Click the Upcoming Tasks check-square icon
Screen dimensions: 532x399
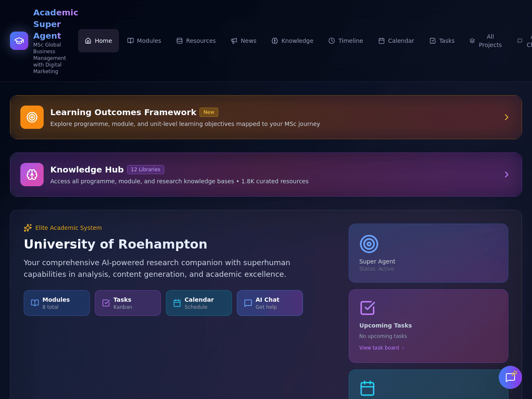367,308
